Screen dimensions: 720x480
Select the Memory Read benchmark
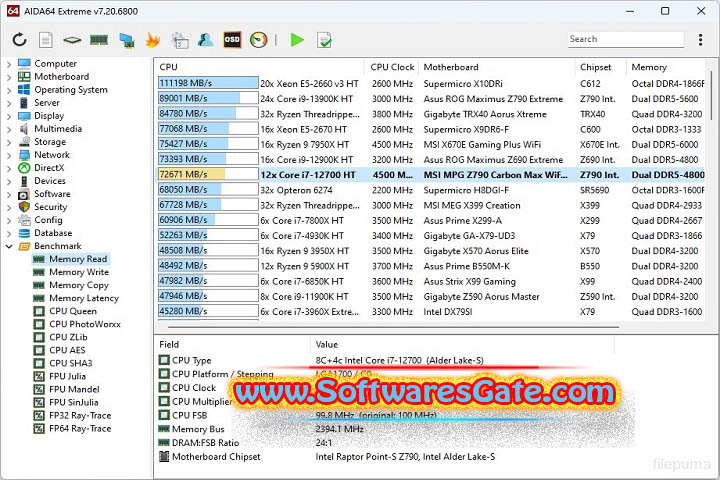tap(78, 259)
